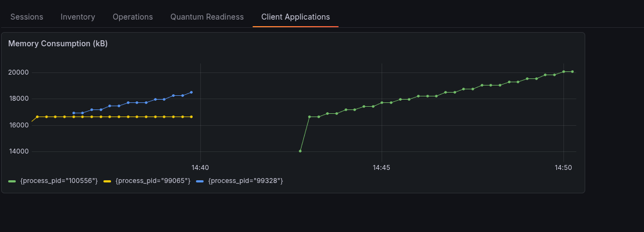Open the Memory Consumption (kB) panel title
The height and width of the screenshot is (232, 644).
[x=58, y=44]
